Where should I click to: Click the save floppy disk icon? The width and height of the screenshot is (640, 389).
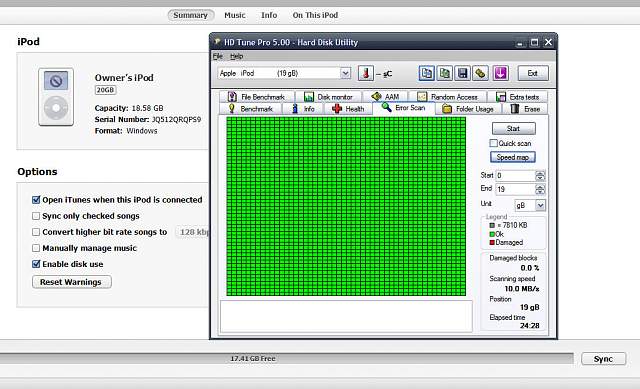462,73
